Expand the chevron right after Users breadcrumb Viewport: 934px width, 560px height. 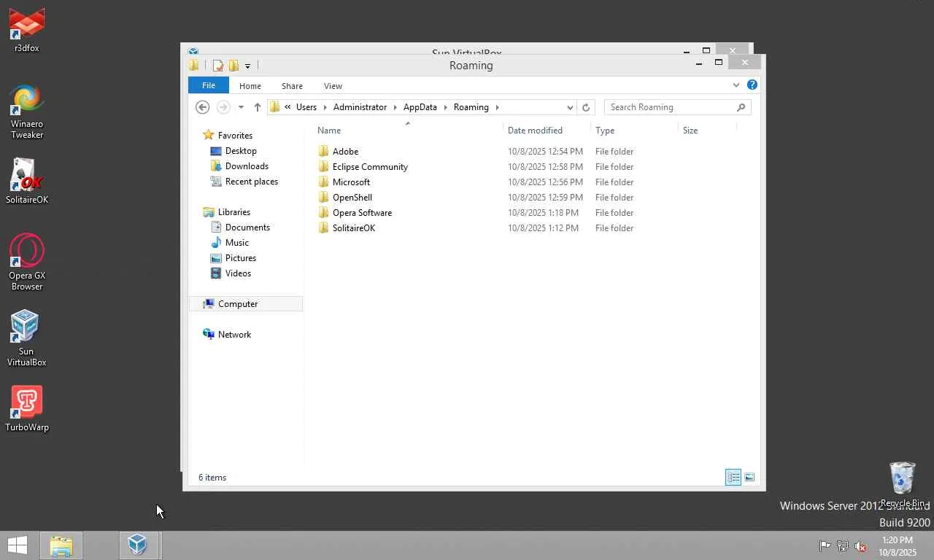[325, 107]
